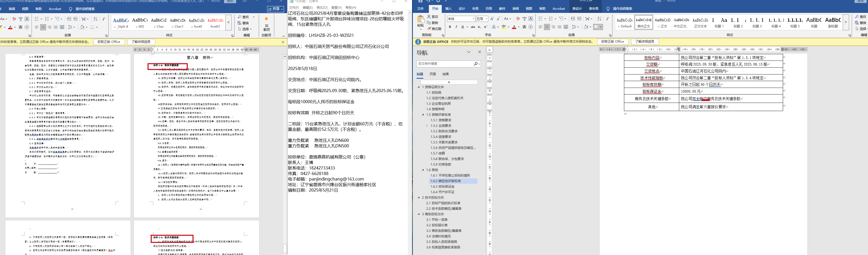Image resolution: width=868 pixels, height=255 pixels.
Task: Toggle Underline in right Word window
Action: 463,27
